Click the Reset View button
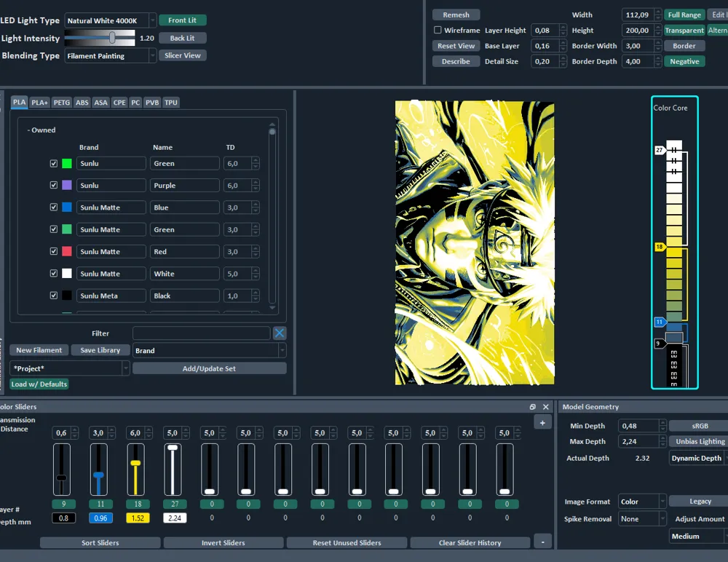 (x=456, y=46)
